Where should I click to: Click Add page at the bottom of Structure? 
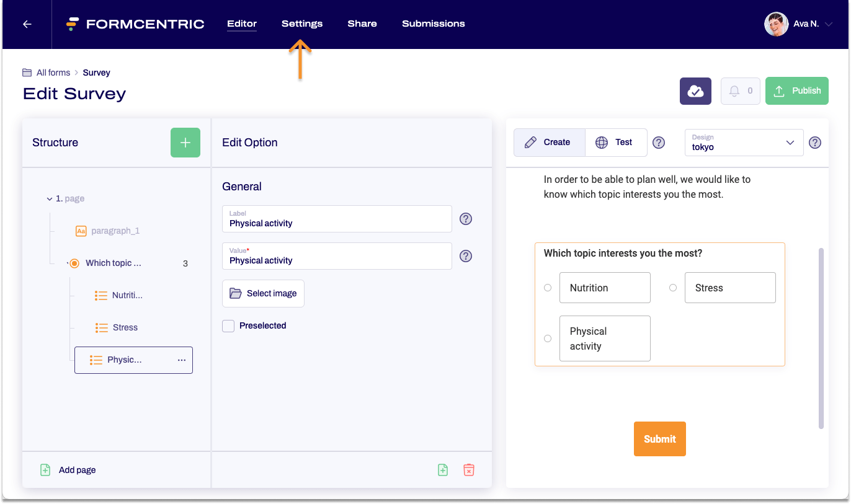(67, 470)
